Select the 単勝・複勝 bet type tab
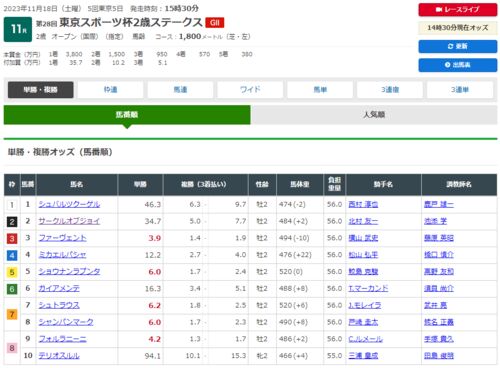 click(x=41, y=90)
